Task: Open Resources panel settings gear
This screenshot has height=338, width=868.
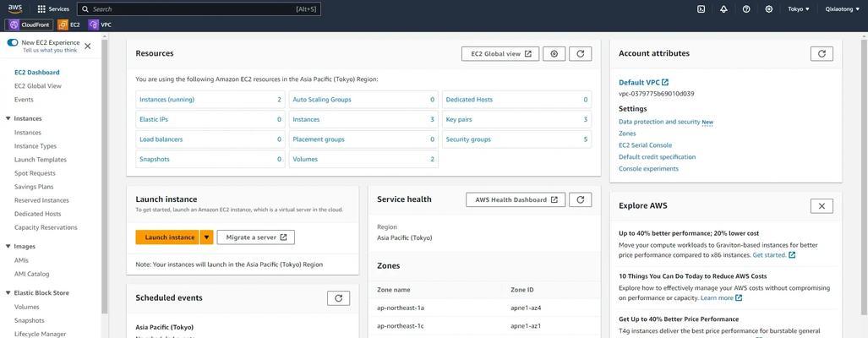Action: tap(554, 54)
